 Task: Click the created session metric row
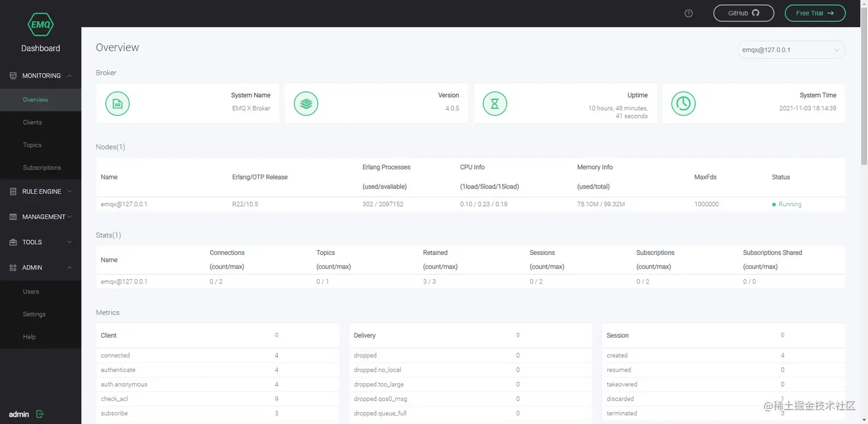point(724,356)
